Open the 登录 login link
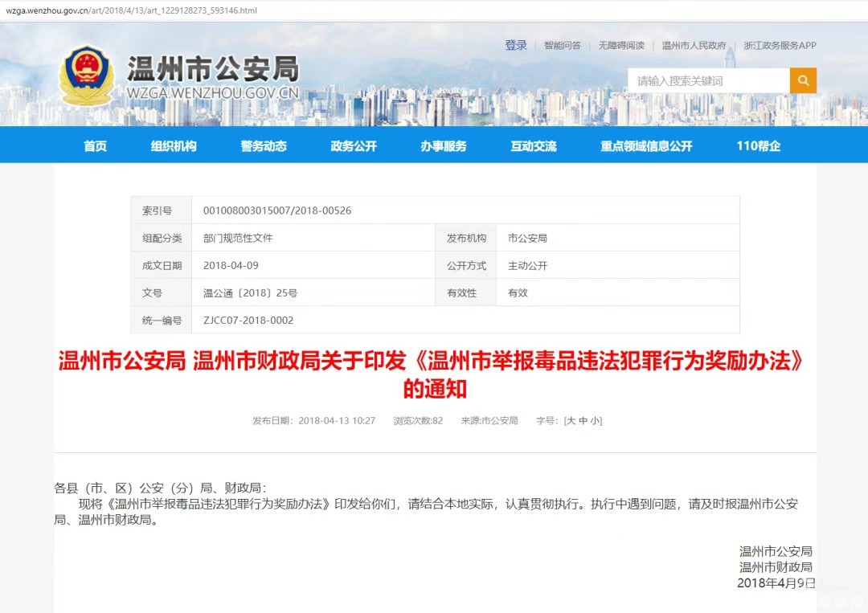The image size is (868, 613). 515,45
